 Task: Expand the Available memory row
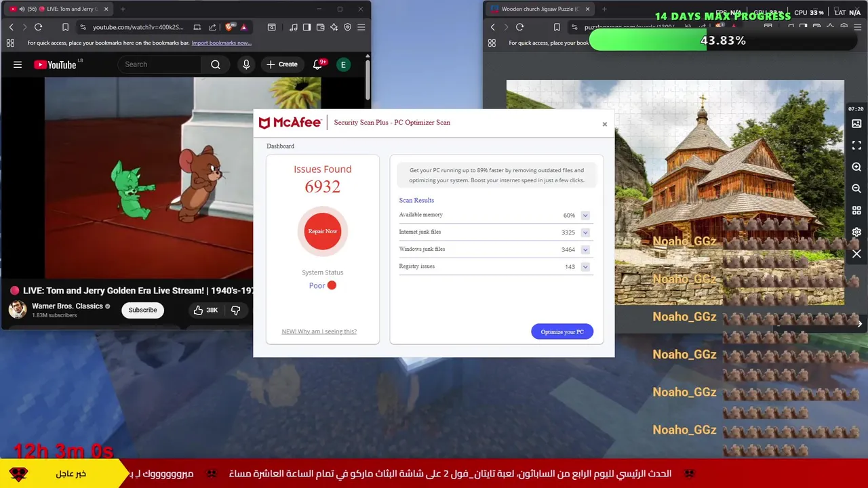point(585,216)
